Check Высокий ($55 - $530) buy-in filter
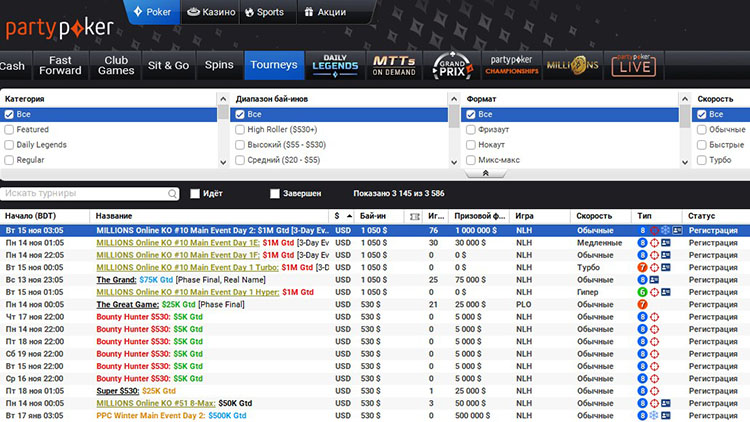Viewport: 750px width, 422px height. coord(240,145)
